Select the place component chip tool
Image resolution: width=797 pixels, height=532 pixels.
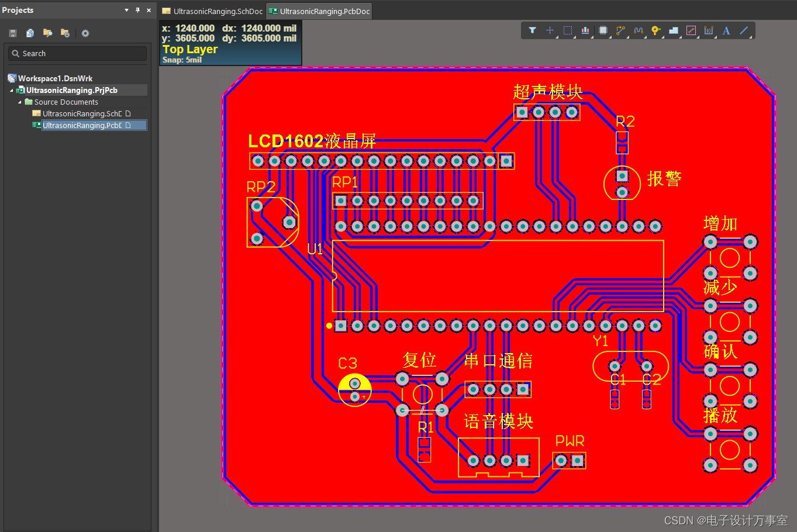point(603,30)
